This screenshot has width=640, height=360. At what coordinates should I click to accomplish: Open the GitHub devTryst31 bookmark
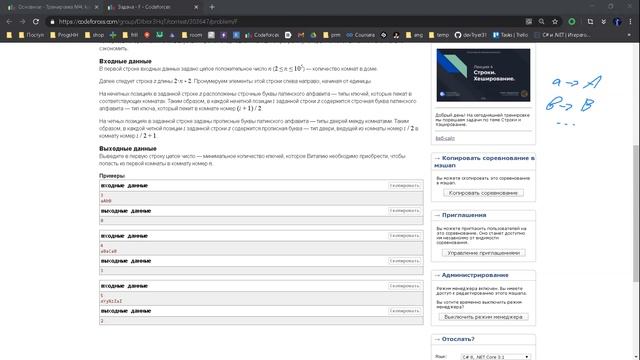click(471, 35)
